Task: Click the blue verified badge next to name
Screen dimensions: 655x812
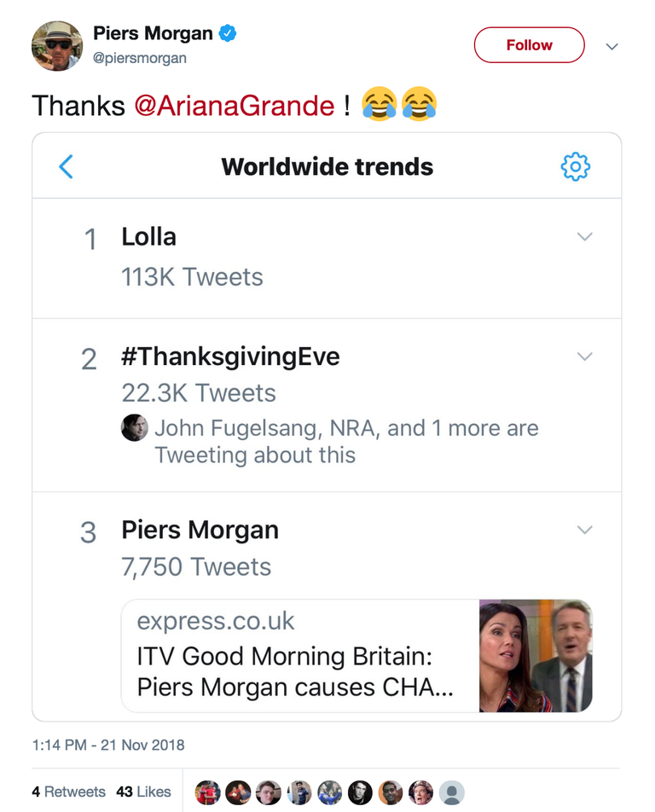Action: (x=228, y=33)
